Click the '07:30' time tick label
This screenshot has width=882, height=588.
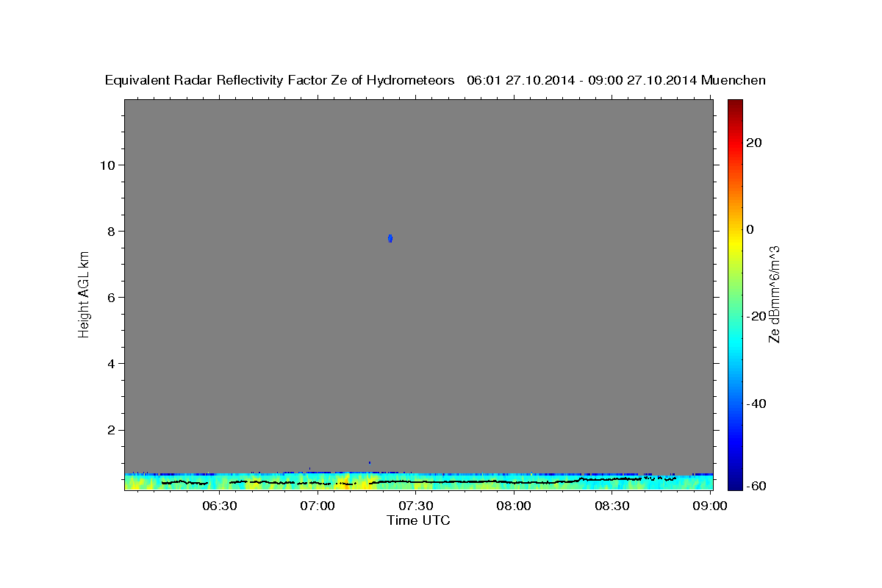click(416, 506)
